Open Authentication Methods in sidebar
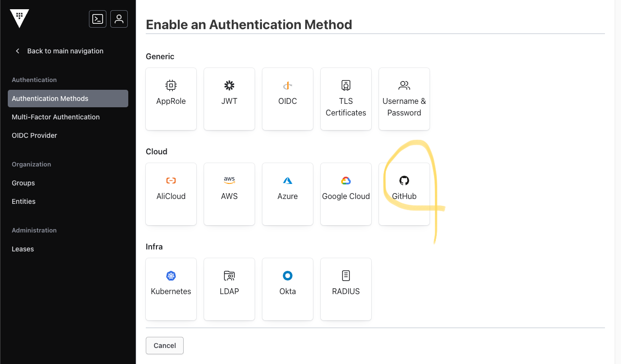621x364 pixels. (x=68, y=99)
